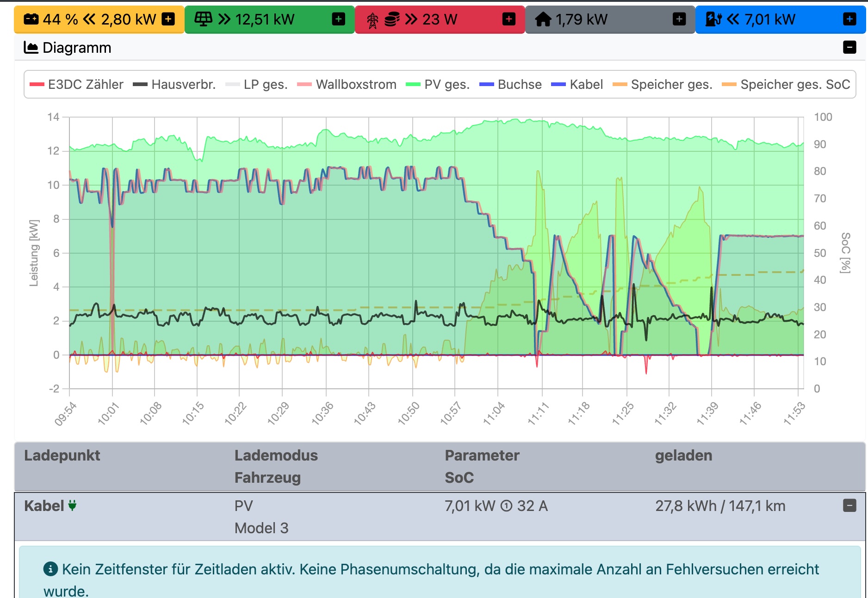Expand the red grid card
Screen dimensions: 868x598
pyautogui.click(x=509, y=19)
